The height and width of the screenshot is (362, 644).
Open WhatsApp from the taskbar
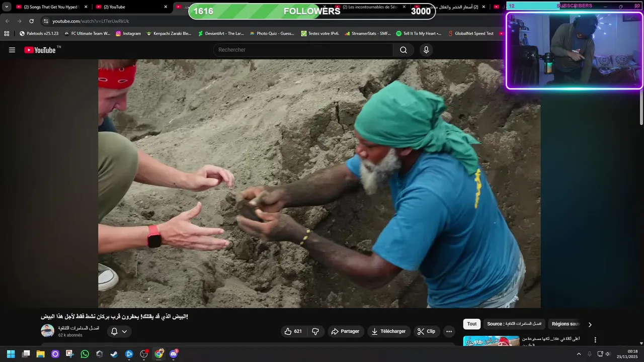tap(85, 354)
